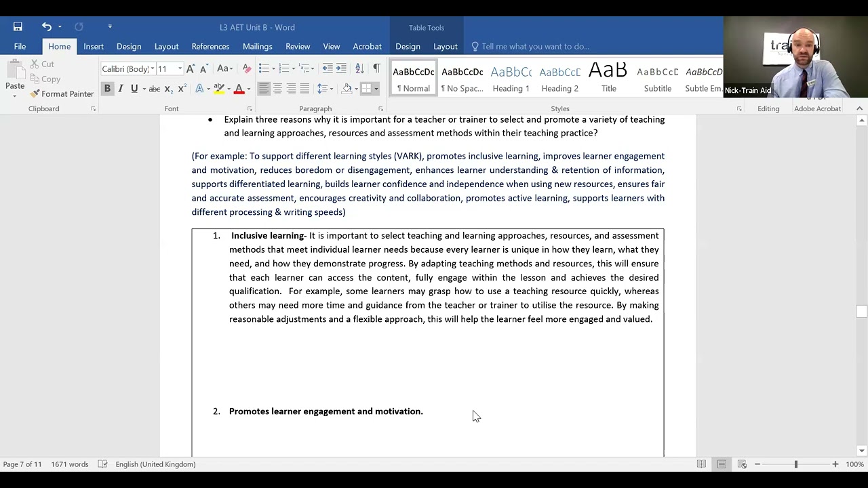Open the shading paint bucket
Viewport: 868px width, 488px height.
pyautogui.click(x=347, y=89)
